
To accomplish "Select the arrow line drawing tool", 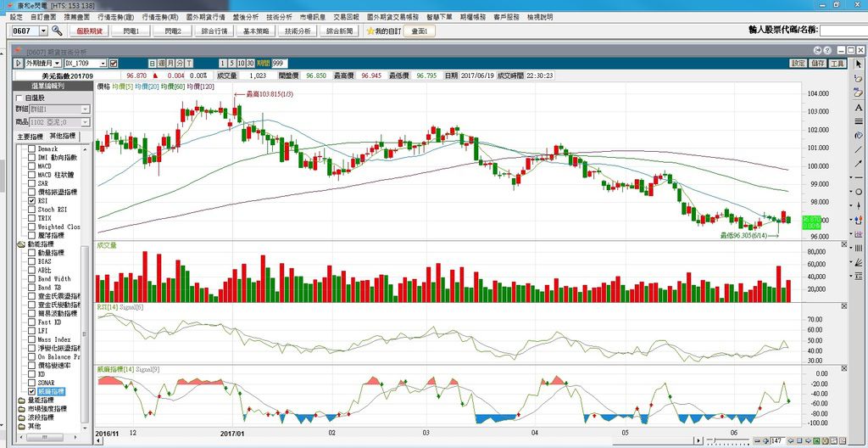I will click(859, 163).
